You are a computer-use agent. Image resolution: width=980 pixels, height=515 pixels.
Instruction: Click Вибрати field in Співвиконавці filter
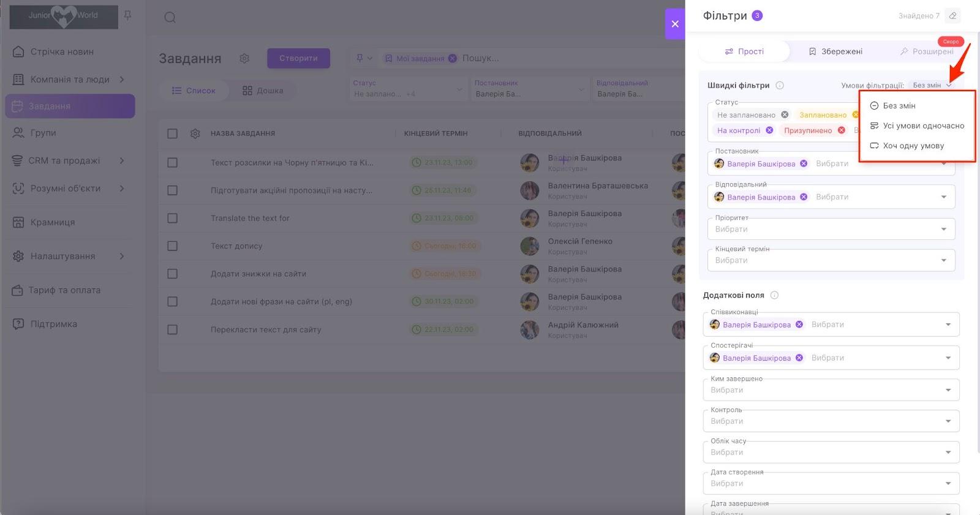coord(827,325)
